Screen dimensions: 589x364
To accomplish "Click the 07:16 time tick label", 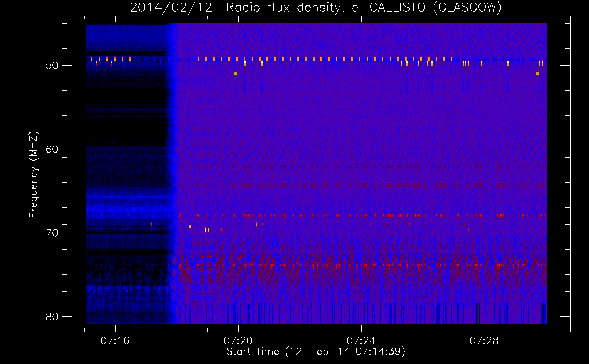I will point(115,341).
